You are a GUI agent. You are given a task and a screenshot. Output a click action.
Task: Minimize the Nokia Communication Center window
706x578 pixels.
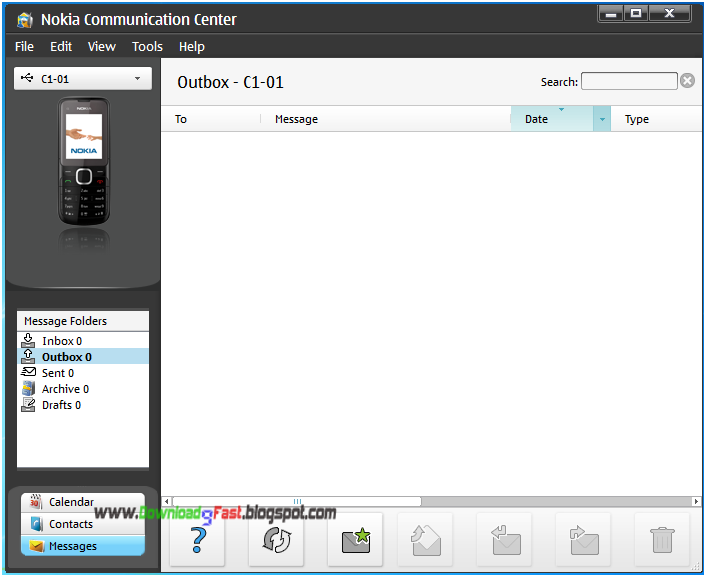[x=611, y=14]
